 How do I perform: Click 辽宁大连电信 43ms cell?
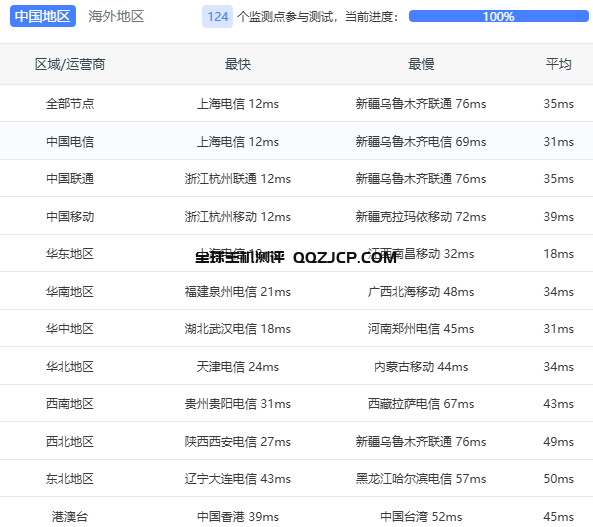(238, 479)
